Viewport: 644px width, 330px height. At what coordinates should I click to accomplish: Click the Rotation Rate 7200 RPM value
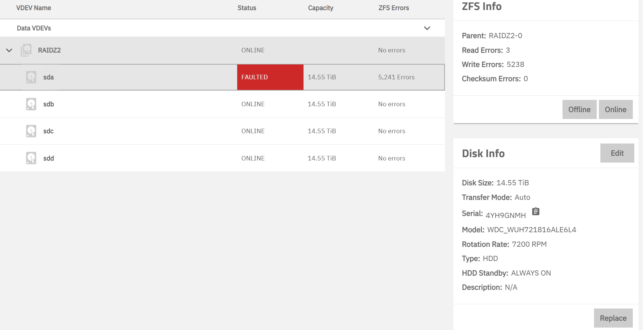click(529, 244)
